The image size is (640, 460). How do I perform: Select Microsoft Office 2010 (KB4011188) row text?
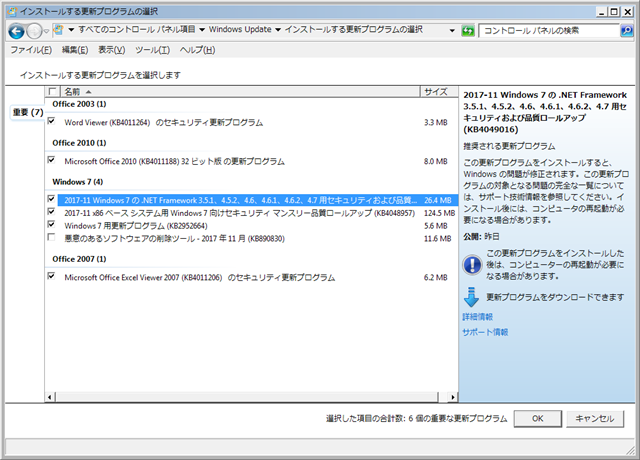pyautogui.click(x=174, y=161)
